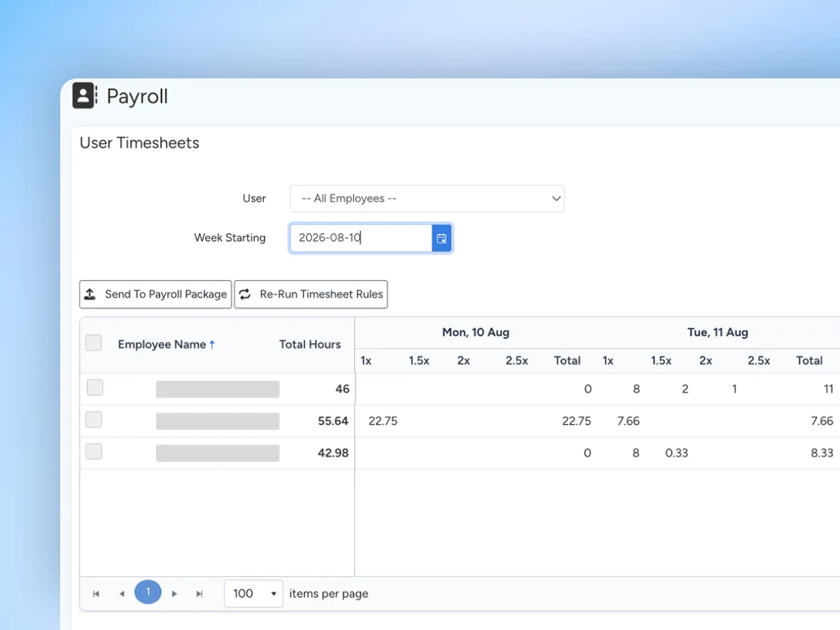Click the redacted employee name in the 42.98-hour row
The image size is (840, 630).
(218, 453)
